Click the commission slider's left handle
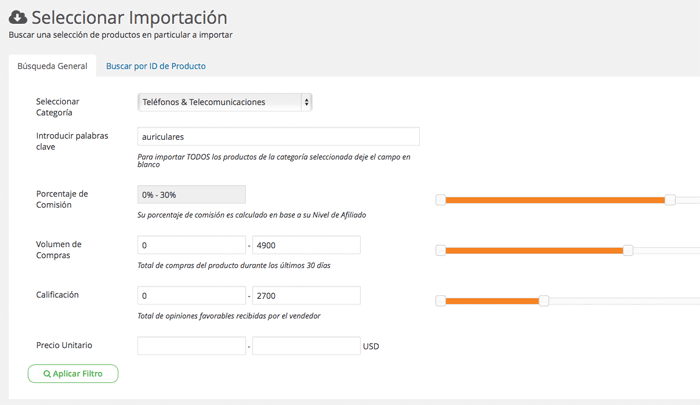Screen dimensions: 700x405 point(440,200)
